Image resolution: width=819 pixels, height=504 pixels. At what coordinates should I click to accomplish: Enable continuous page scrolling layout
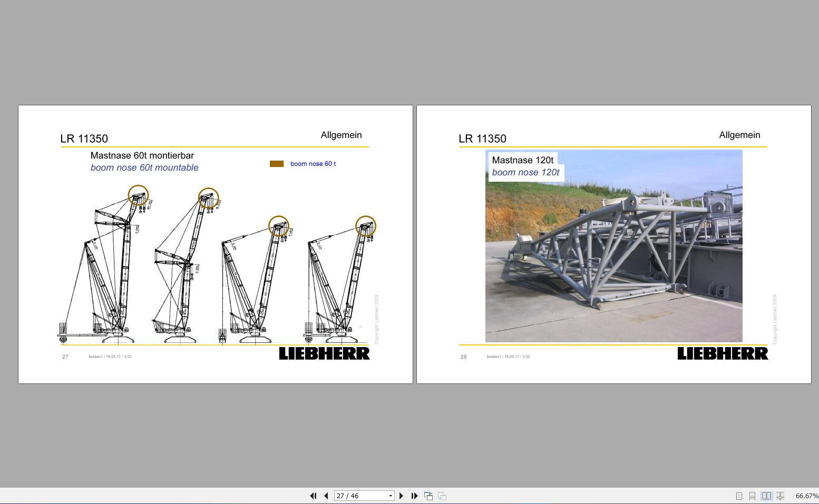pos(752,496)
